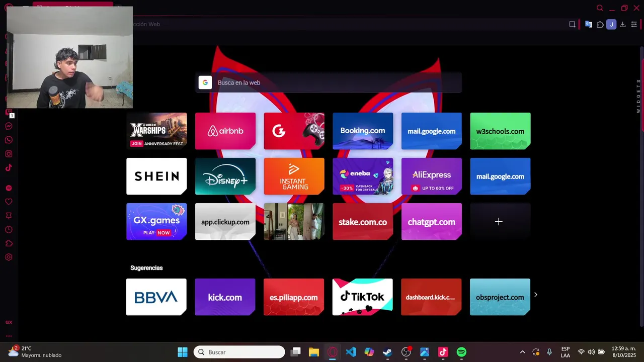
Task: Open the 12:59 a. m. clock
Action: coord(624,352)
